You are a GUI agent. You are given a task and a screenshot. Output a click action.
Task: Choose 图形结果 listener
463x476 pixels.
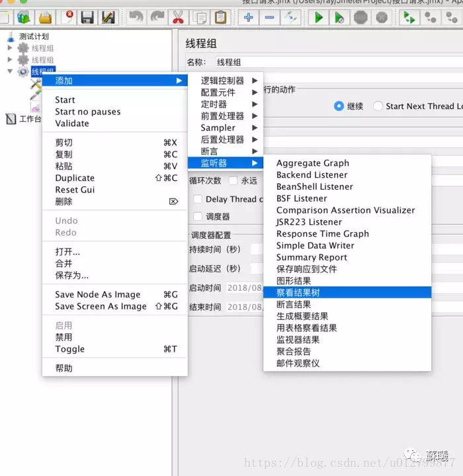click(347, 281)
